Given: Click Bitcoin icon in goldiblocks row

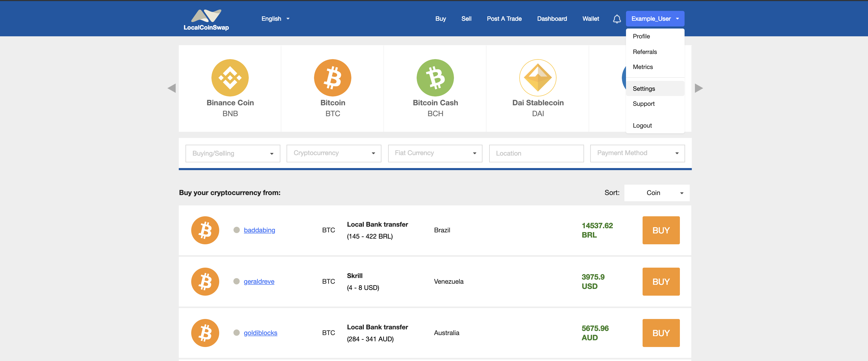Looking at the screenshot, I should point(205,333).
